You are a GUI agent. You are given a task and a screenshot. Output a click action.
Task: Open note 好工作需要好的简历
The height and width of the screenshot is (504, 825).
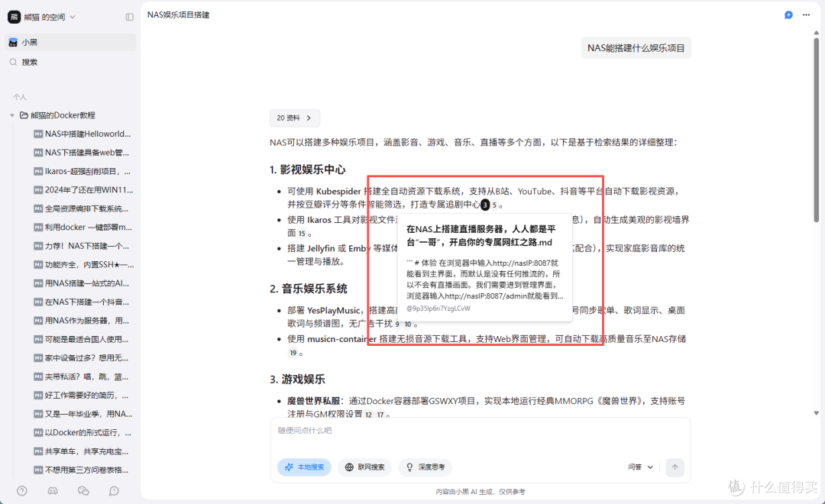point(82,395)
